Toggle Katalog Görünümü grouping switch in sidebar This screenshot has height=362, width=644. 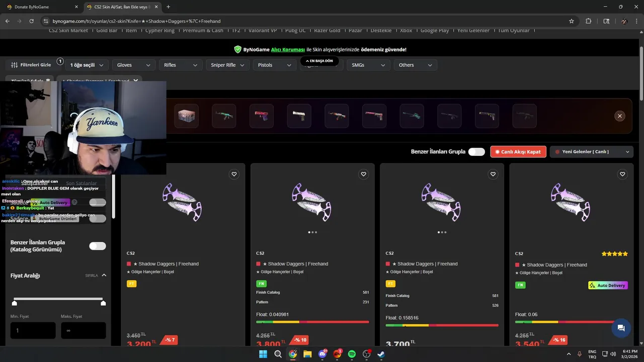pyautogui.click(x=98, y=246)
